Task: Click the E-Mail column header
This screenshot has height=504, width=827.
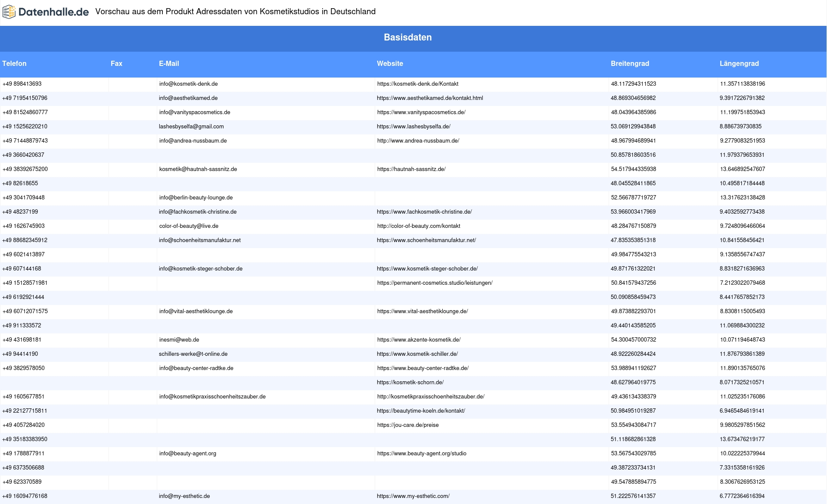Action: (x=169, y=63)
